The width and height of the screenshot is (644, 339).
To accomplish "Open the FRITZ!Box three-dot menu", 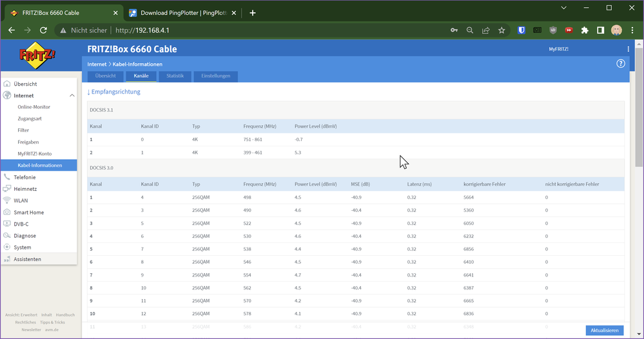I will tap(628, 49).
